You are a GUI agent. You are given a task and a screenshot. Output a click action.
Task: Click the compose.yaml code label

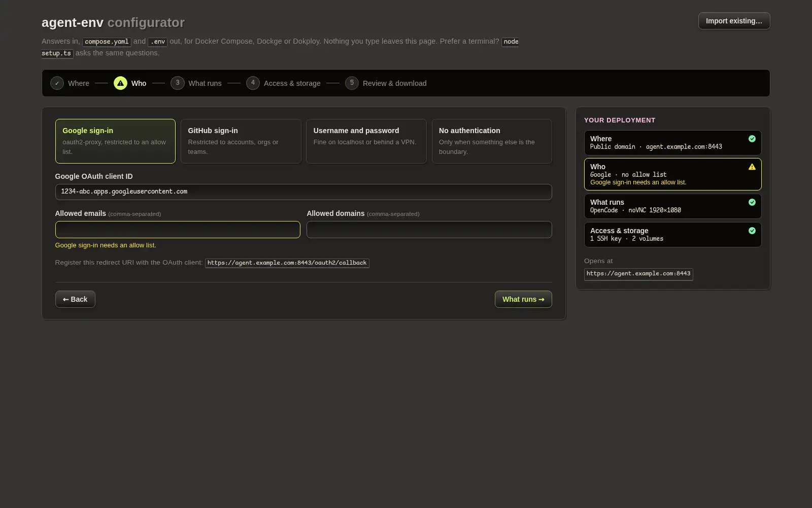coord(107,42)
